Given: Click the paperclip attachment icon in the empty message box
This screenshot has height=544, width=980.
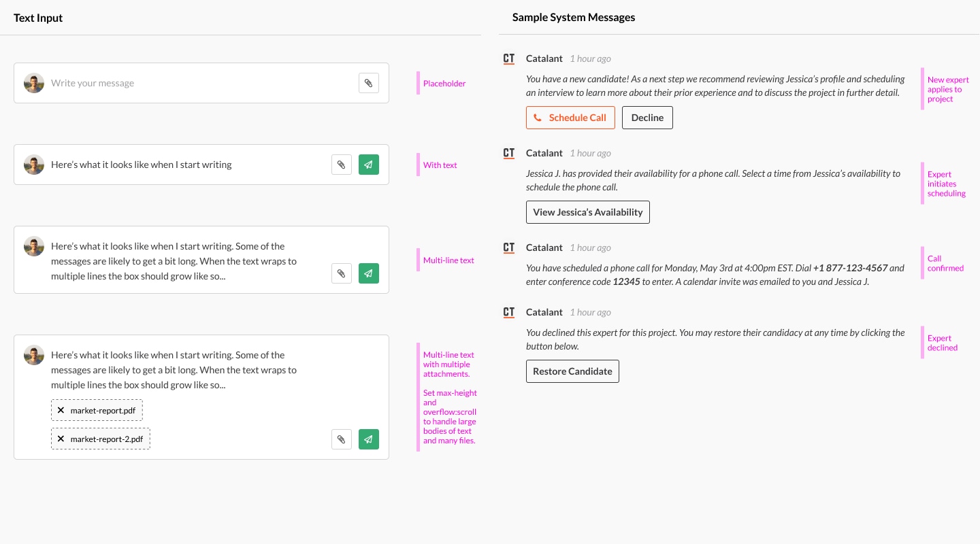Looking at the screenshot, I should click(369, 82).
